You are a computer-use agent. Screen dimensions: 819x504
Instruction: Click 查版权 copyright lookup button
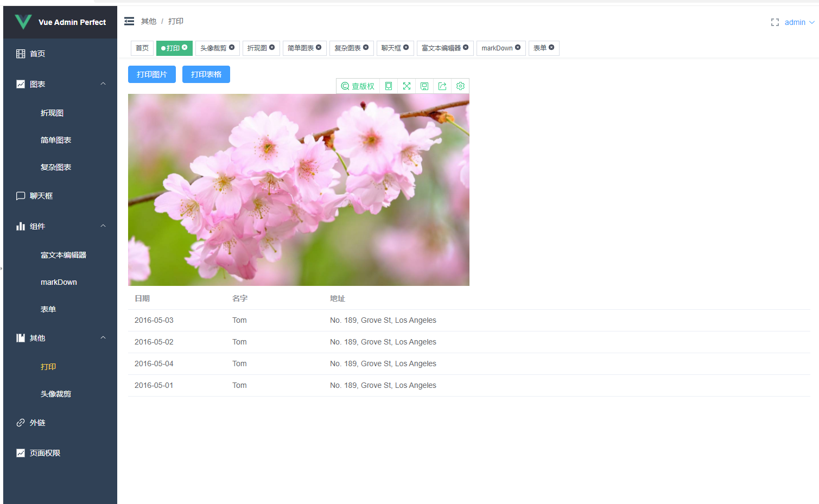point(358,86)
